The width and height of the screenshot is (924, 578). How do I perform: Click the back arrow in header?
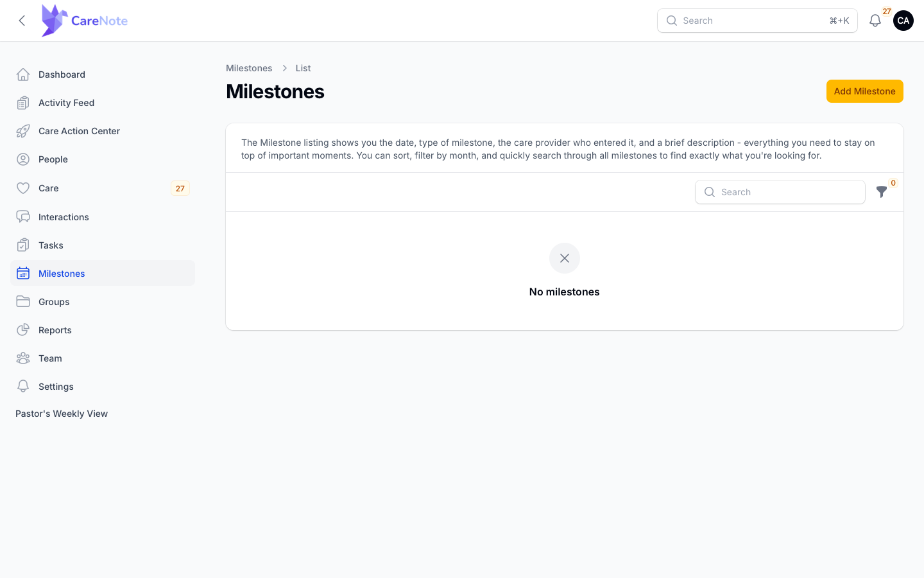pos(22,21)
